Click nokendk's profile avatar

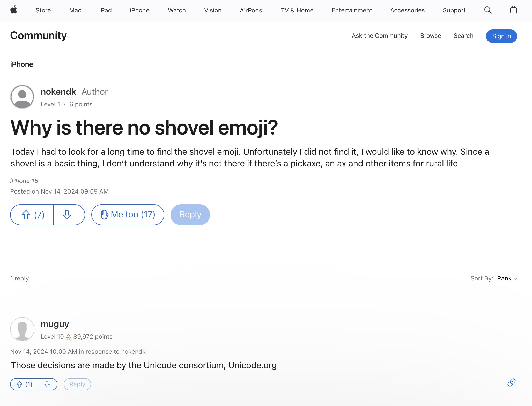(x=22, y=97)
